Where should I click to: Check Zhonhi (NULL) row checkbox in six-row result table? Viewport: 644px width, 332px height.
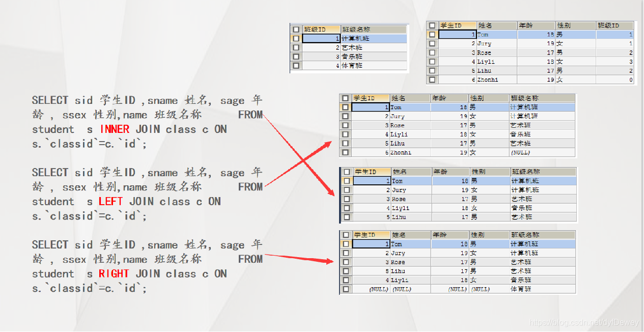pyautogui.click(x=346, y=152)
